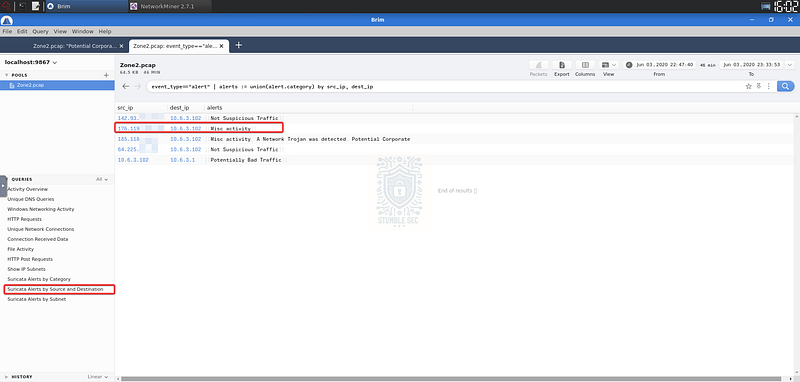The width and height of the screenshot is (800, 382).
Task: Switch to the "Potential Corpora..." tab
Action: coord(76,45)
